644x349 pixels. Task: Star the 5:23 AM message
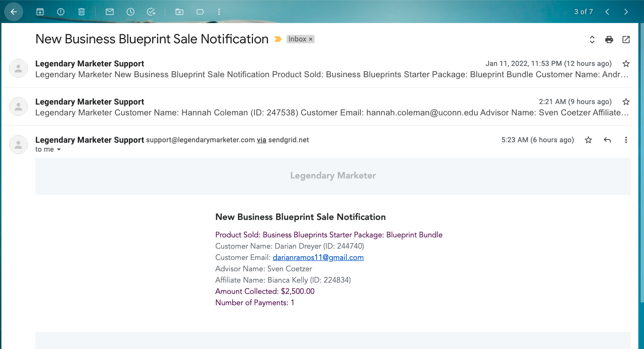pos(588,139)
